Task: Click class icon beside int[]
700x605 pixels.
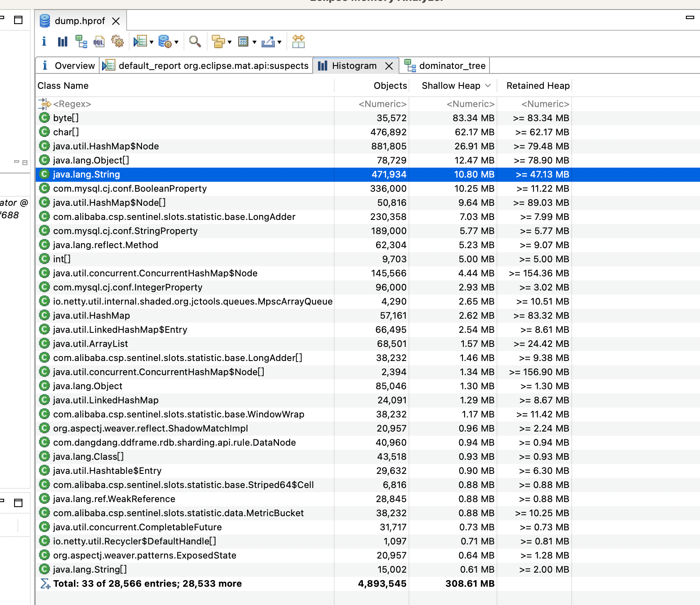Action: coord(44,259)
